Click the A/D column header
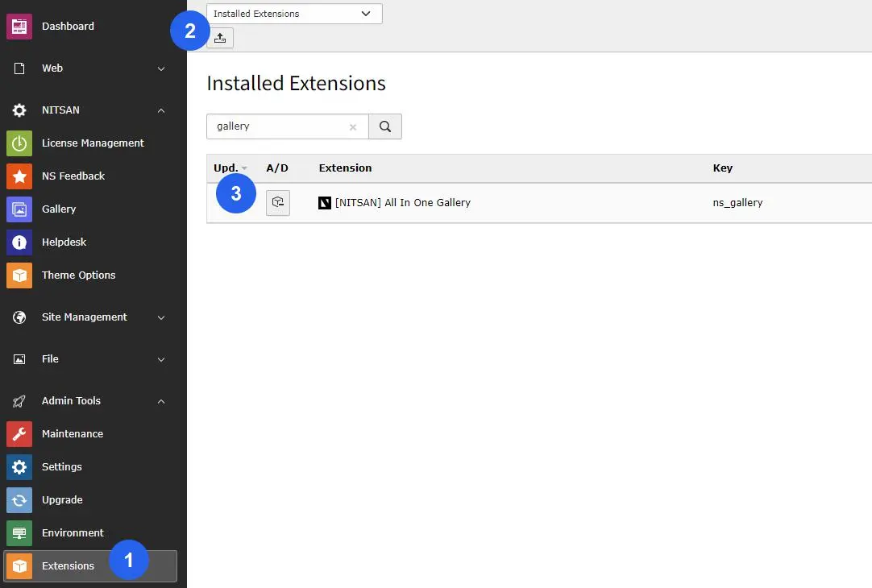 click(x=277, y=168)
